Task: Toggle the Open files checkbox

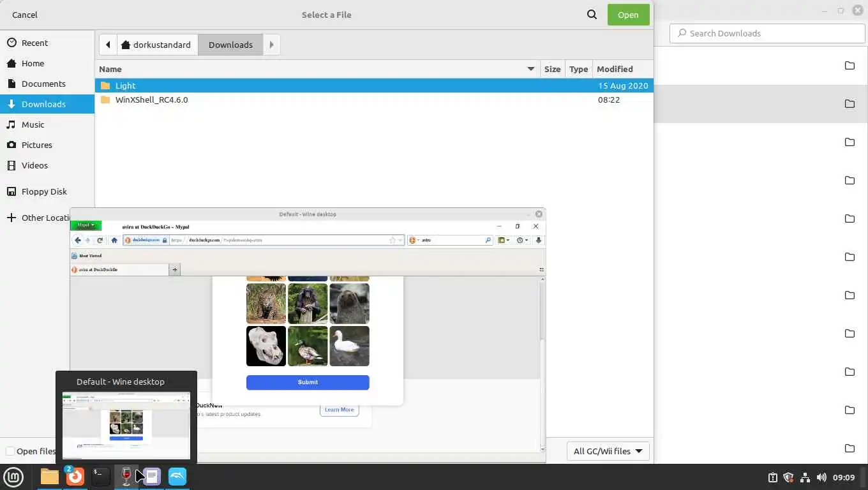Action: [x=10, y=451]
